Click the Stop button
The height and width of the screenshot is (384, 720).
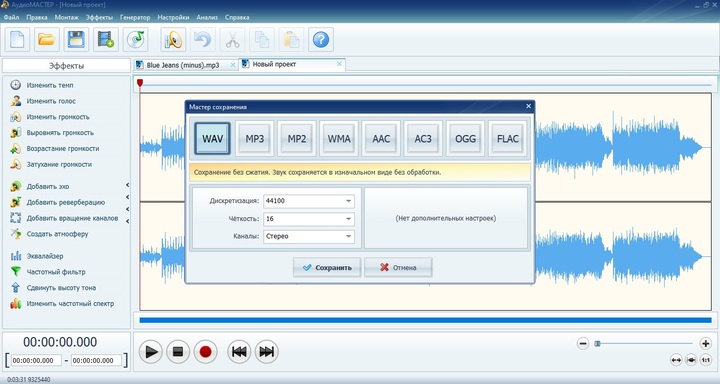pos(178,352)
